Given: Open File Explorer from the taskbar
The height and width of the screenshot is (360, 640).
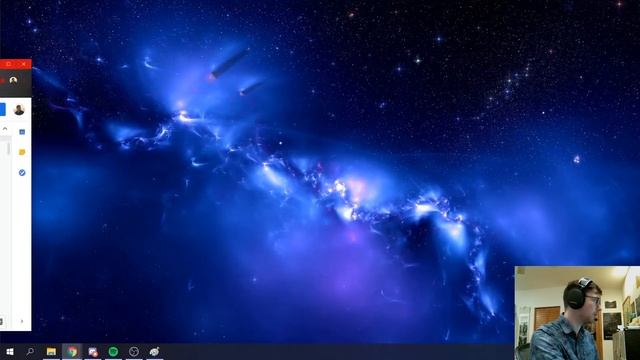Looking at the screenshot, I should point(51,351).
